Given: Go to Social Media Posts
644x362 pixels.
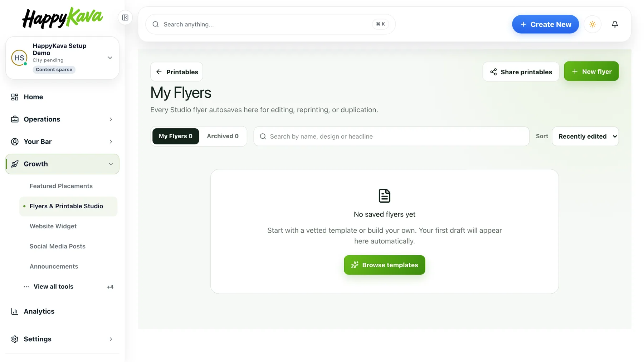Looking at the screenshot, I should (x=58, y=246).
